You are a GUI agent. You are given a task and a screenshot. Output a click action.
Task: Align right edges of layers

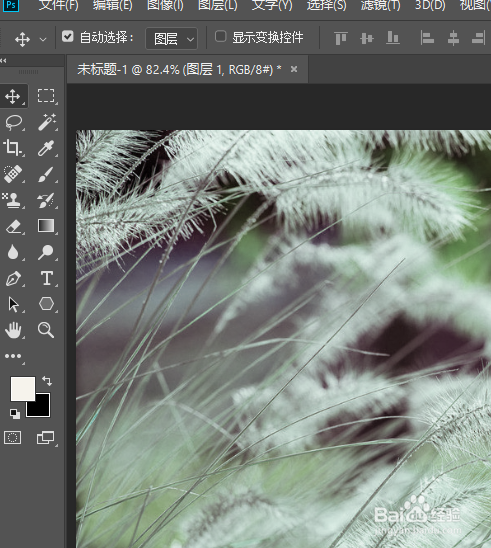click(479, 38)
